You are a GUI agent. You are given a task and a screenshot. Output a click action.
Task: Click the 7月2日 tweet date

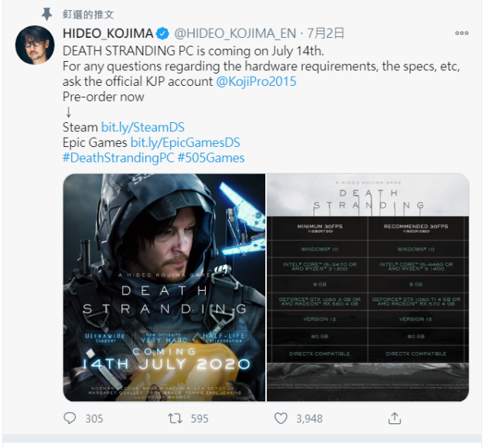pos(325,34)
